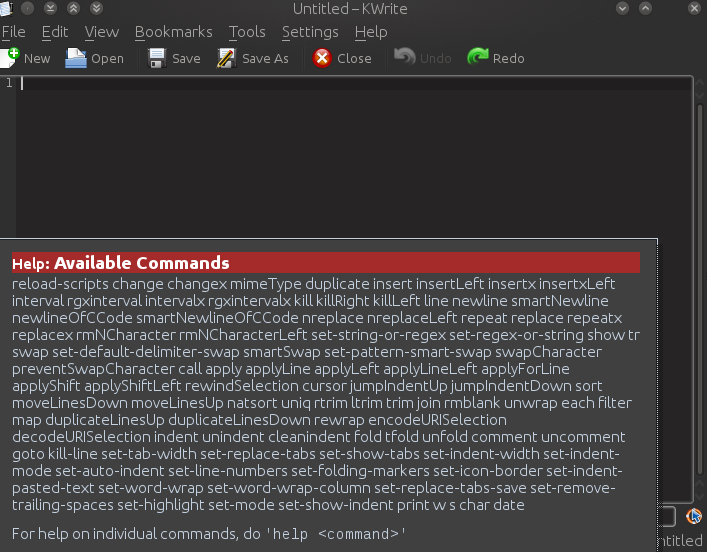707x552 pixels.
Task: Click the 'For help on individual commands' line
Action: [209, 534]
